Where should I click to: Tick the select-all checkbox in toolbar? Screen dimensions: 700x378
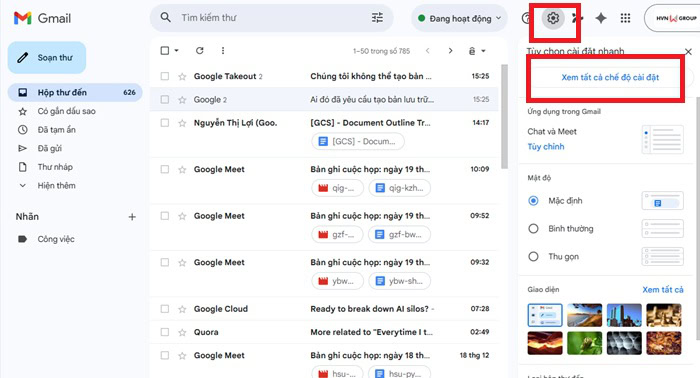(x=165, y=50)
